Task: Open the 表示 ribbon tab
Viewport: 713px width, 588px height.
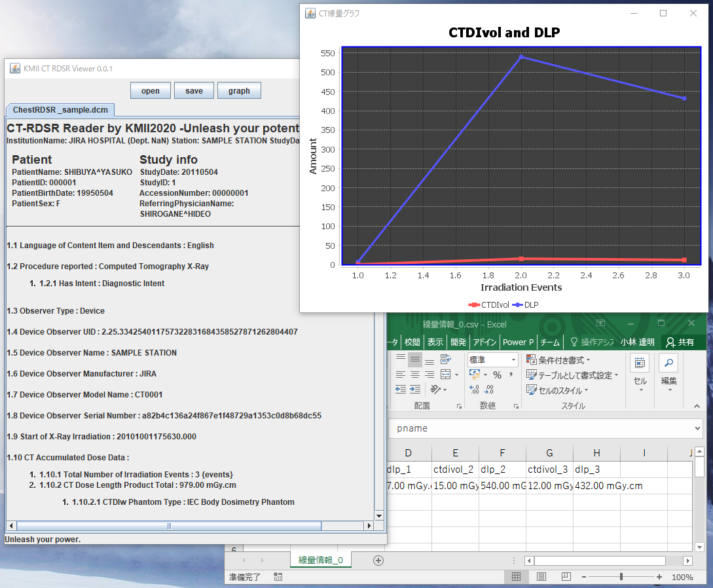Action: click(x=435, y=342)
